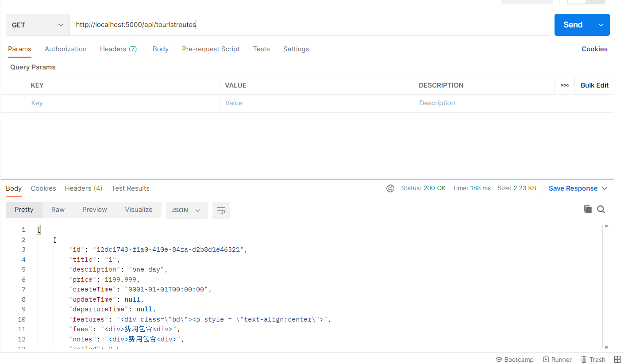Click the Key input cell
This screenshot has height=364, width=624.
click(123, 103)
